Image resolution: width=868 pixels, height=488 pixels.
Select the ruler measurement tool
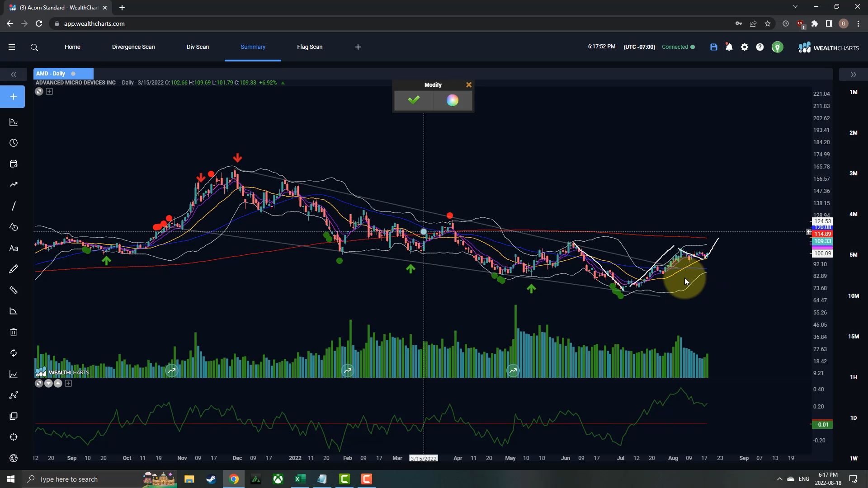click(x=14, y=290)
